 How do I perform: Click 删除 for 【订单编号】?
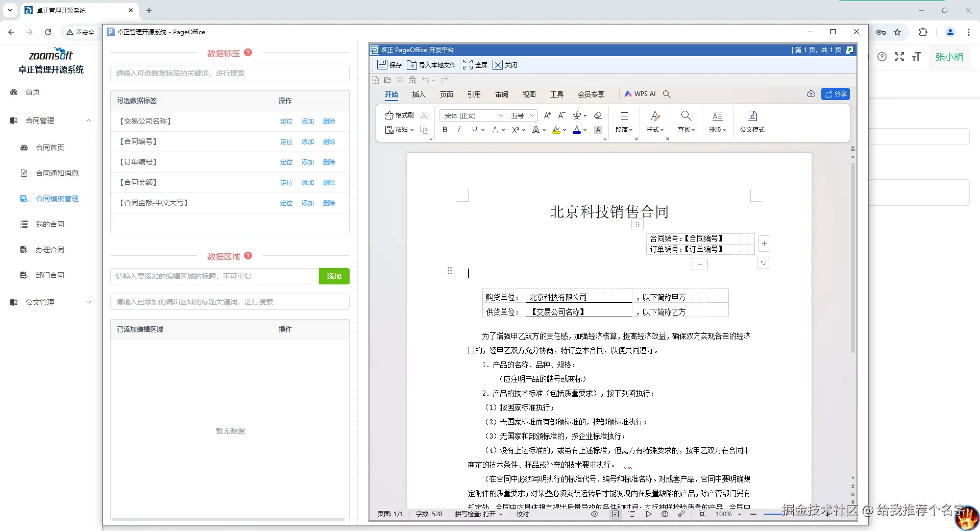[x=329, y=162]
